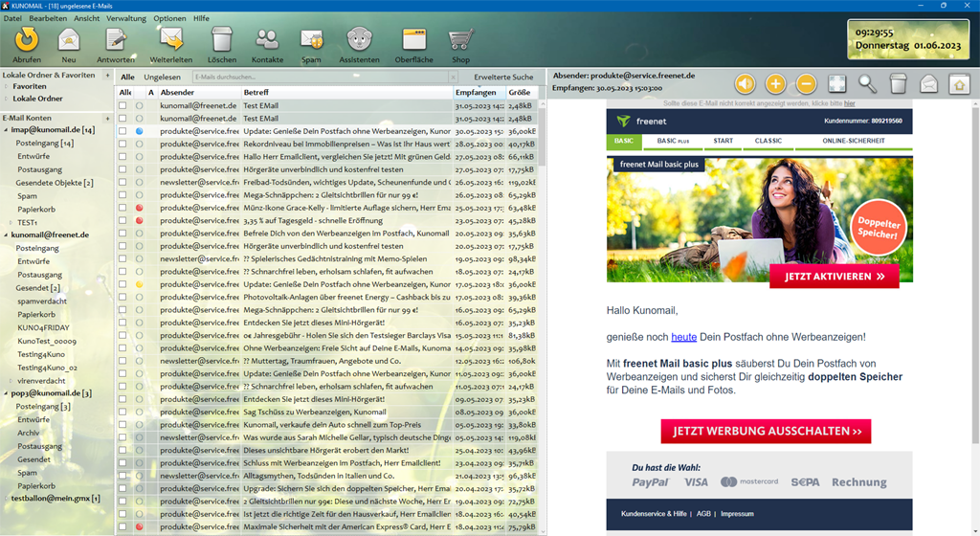Click red dot beside American Express mail
Viewport: 980px width, 536px height.
pyautogui.click(x=140, y=526)
